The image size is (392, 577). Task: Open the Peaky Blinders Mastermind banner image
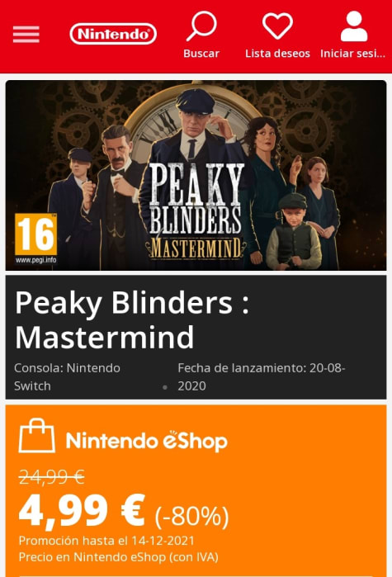(196, 175)
